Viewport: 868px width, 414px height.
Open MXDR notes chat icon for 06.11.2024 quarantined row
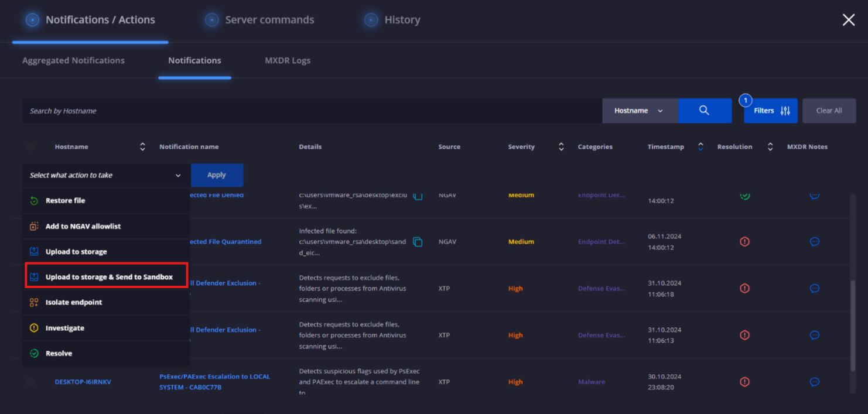point(814,242)
